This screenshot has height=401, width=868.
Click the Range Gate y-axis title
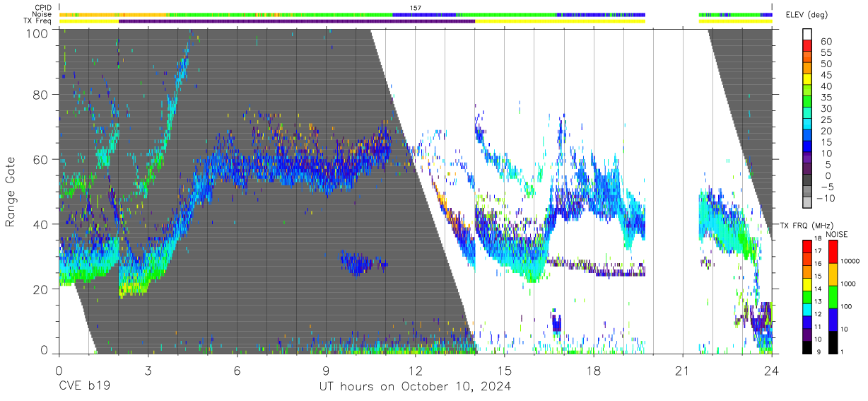point(11,192)
